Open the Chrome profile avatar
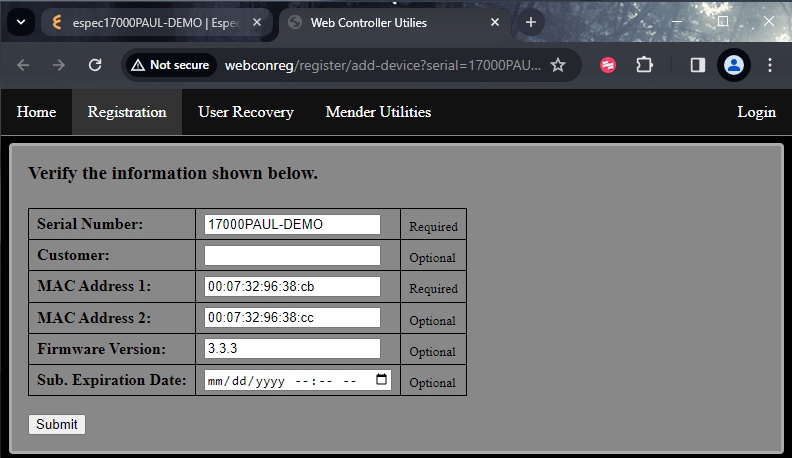 pyautogui.click(x=733, y=65)
